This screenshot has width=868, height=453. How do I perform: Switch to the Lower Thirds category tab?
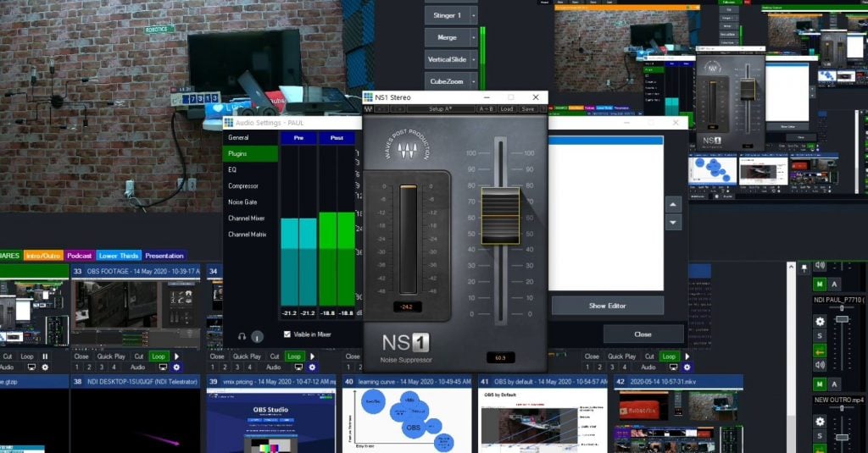118,256
